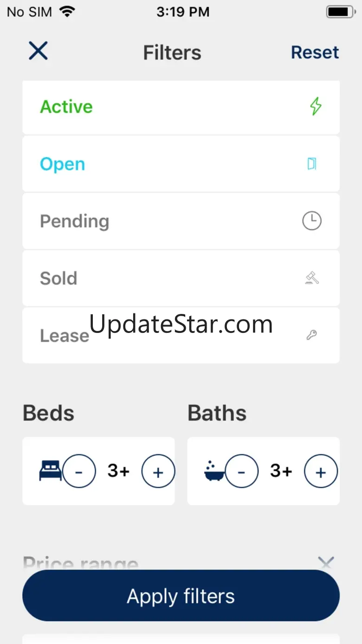Tap the key icon for Lease
Viewport: 362px width, 644px height.
[312, 335]
